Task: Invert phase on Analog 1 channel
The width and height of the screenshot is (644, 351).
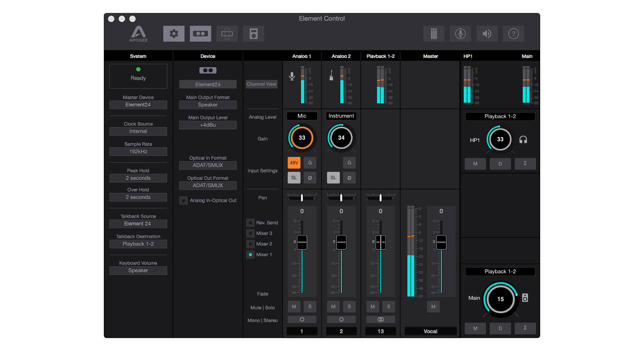Action: click(x=310, y=178)
